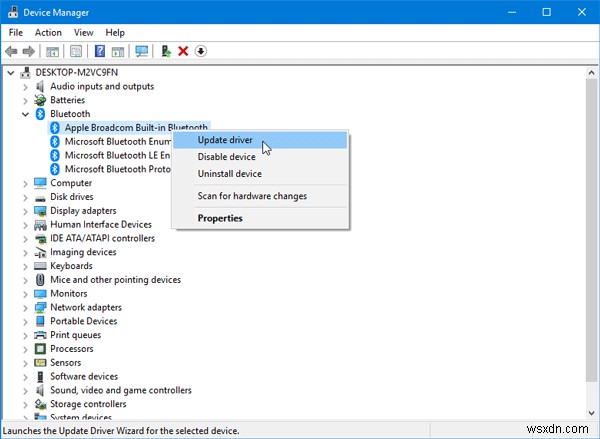Viewport: 600px width, 439px height.
Task: Choose Uninstall device from context menu
Action: coord(260,174)
